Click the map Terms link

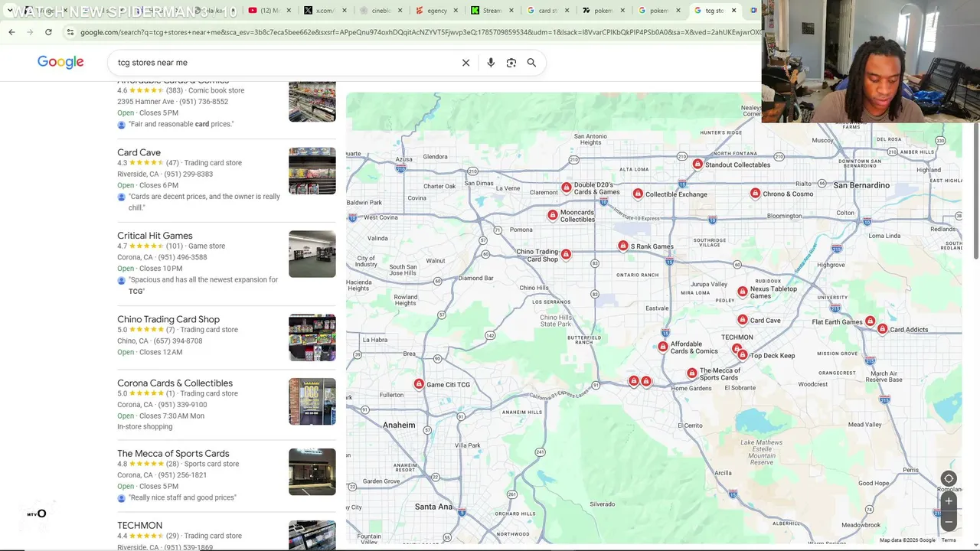pos(949,540)
